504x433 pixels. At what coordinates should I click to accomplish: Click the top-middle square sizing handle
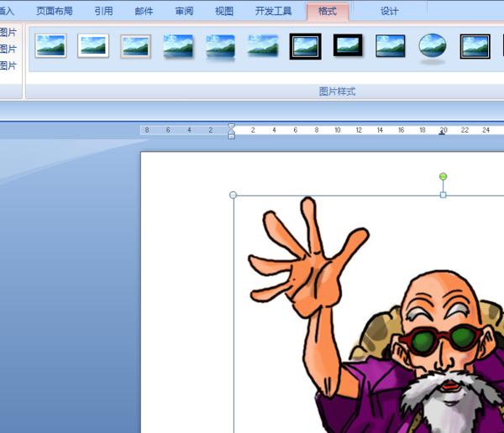click(x=443, y=195)
